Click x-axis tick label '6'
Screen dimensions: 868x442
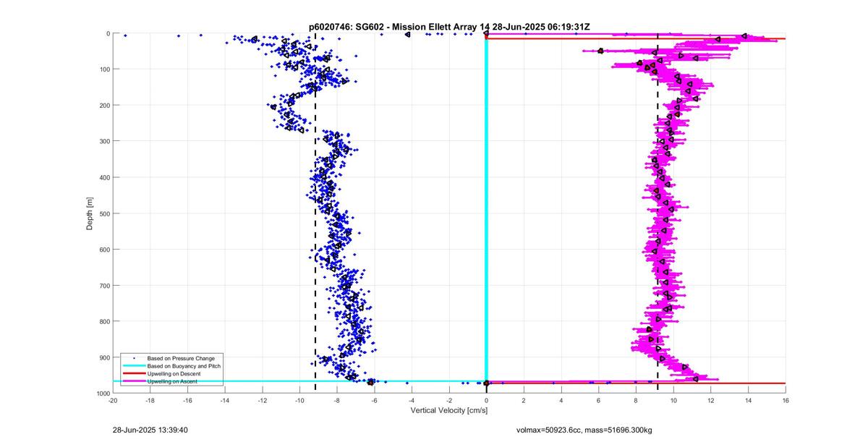tap(599, 400)
